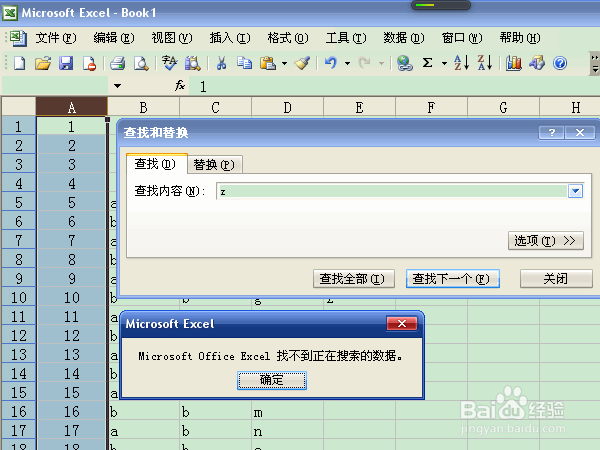Insert Hyperlink globe icon
This screenshot has height=450, width=600.
tap(404, 63)
